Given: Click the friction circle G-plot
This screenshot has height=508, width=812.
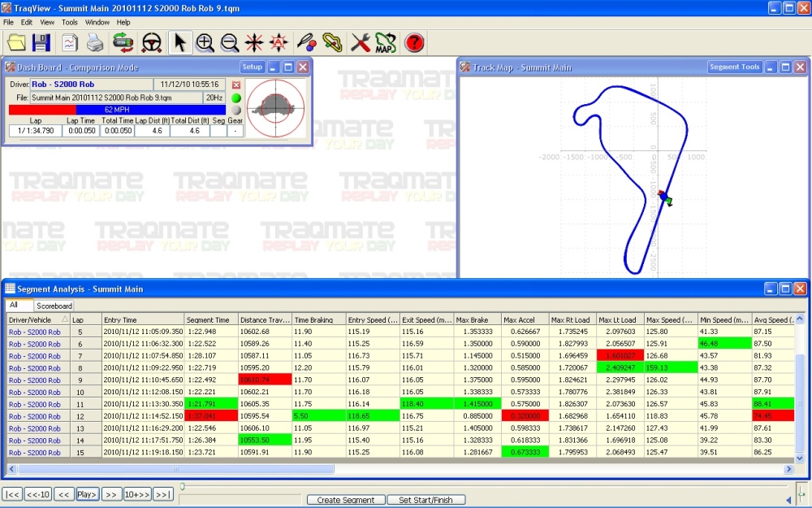Looking at the screenshot, I should pyautogui.click(x=275, y=108).
